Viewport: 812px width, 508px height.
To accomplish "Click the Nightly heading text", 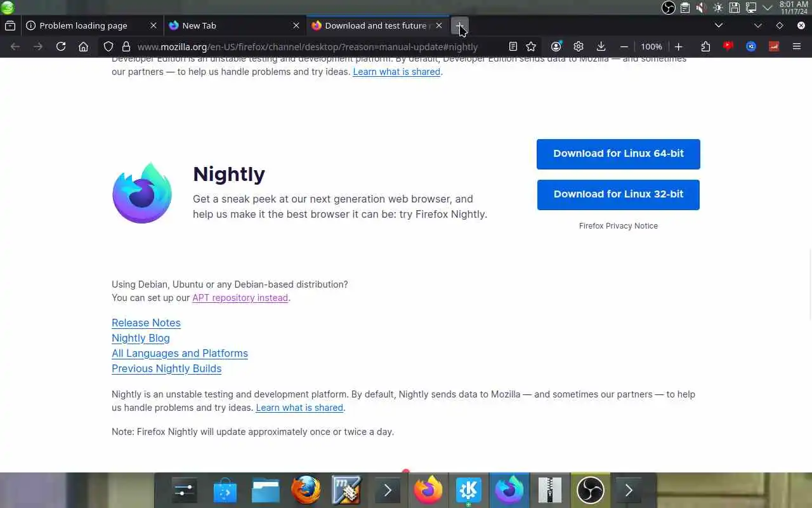I will click(229, 174).
